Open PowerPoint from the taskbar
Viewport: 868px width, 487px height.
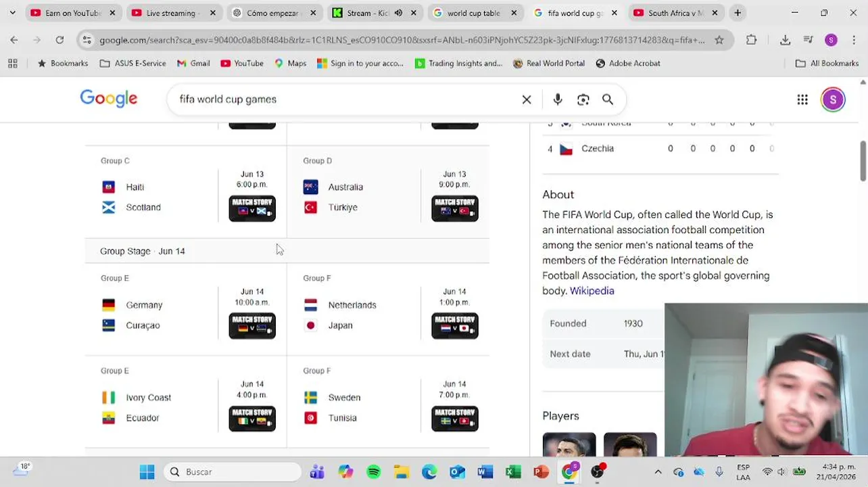click(x=541, y=471)
